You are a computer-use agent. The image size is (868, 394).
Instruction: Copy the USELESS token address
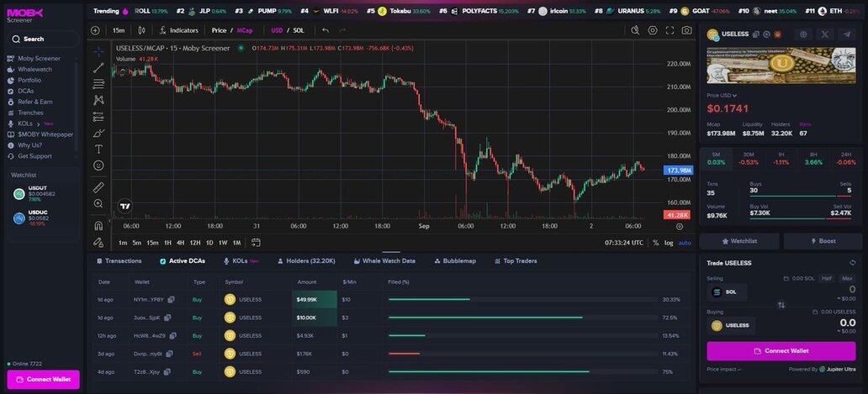pyautogui.click(x=755, y=34)
